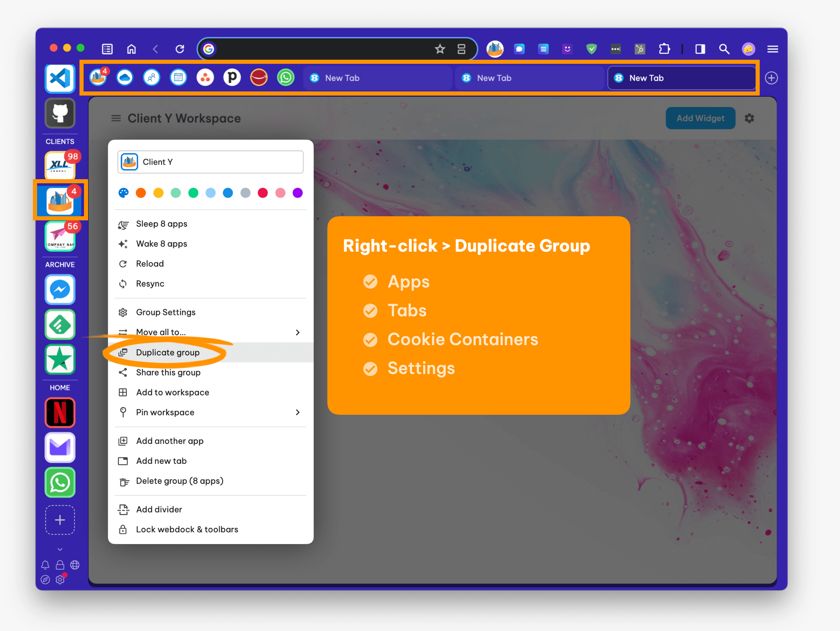Open Group Settings for Client Y
Image resolution: width=840 pixels, height=631 pixels.
pos(165,311)
